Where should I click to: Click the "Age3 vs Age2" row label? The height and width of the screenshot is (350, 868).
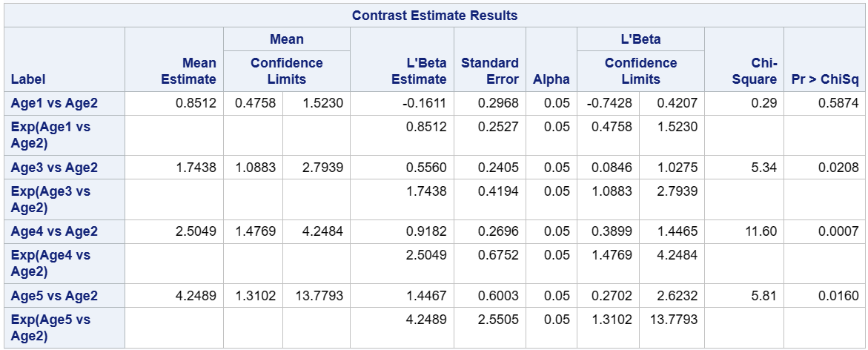(54, 168)
